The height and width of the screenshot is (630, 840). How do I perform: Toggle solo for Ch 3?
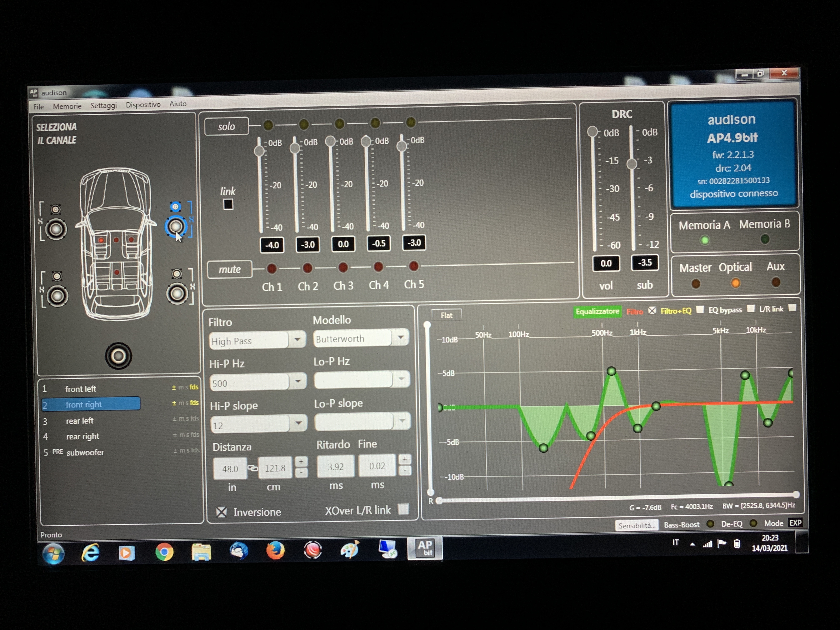click(340, 123)
